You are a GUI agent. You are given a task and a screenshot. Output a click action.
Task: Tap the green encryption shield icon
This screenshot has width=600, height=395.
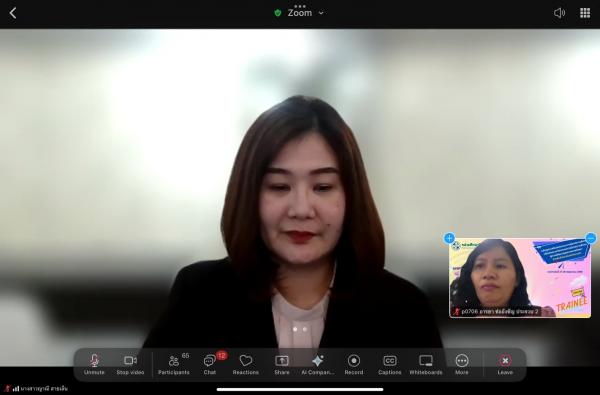[x=278, y=13]
